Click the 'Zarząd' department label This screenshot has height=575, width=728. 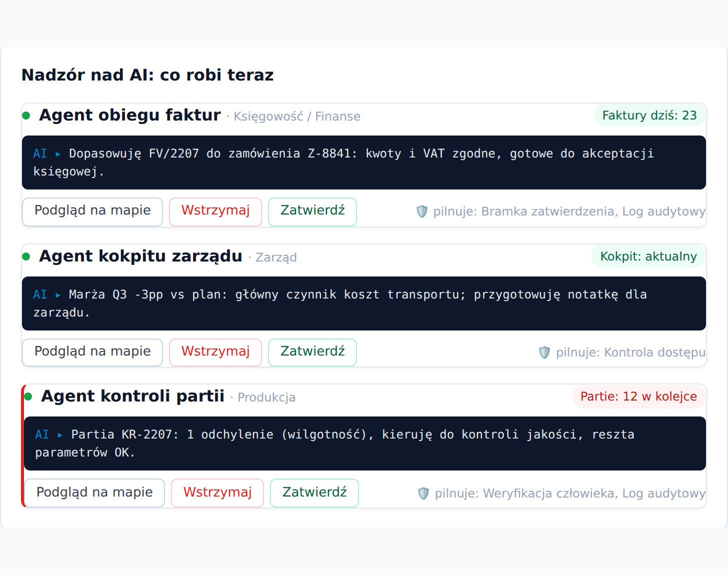tap(276, 257)
